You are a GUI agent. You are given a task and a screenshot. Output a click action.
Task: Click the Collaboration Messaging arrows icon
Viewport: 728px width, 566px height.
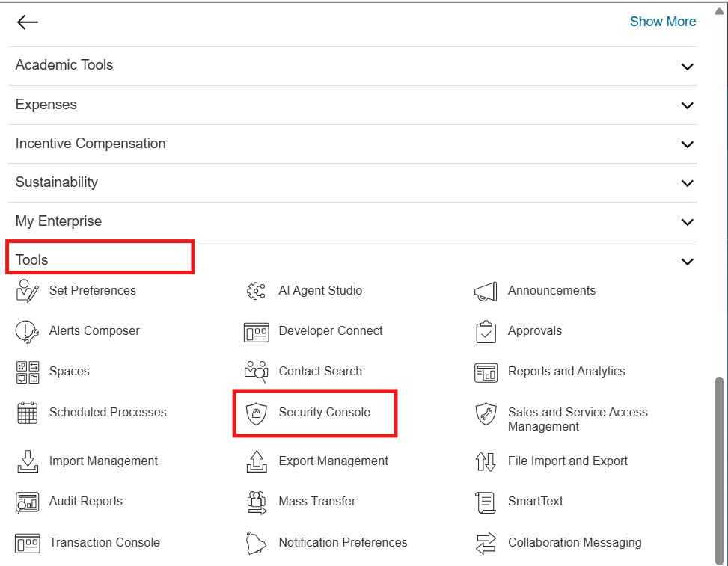(x=486, y=543)
